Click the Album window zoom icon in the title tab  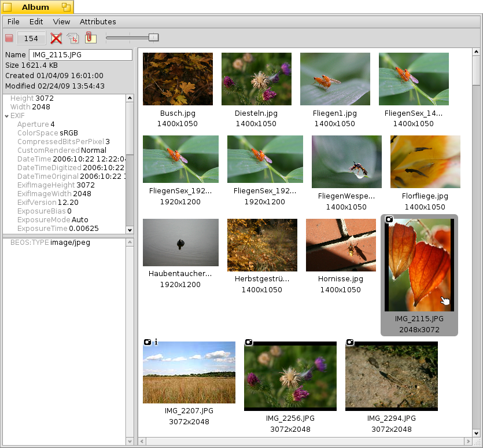[66, 7]
